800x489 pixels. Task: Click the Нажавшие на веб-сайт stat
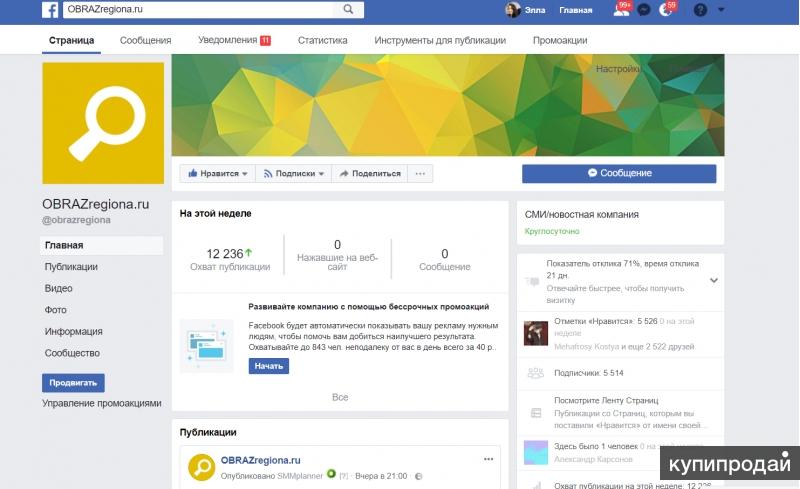337,255
